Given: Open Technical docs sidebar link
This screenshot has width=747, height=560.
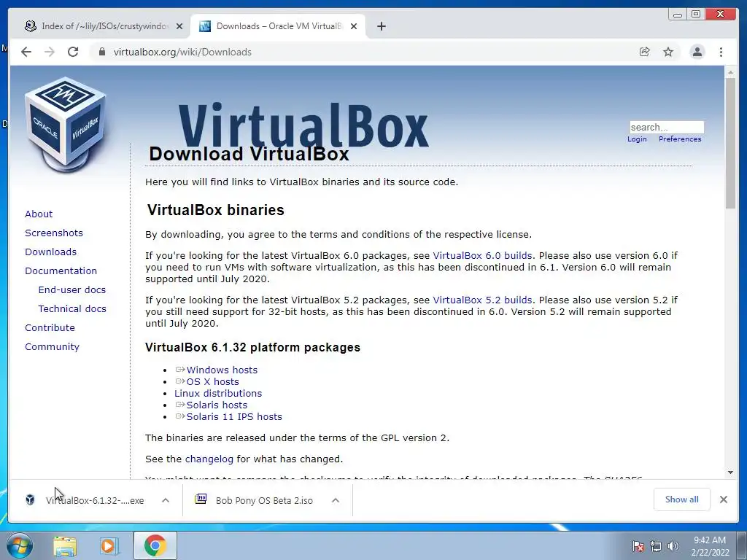Looking at the screenshot, I should click(x=72, y=309).
